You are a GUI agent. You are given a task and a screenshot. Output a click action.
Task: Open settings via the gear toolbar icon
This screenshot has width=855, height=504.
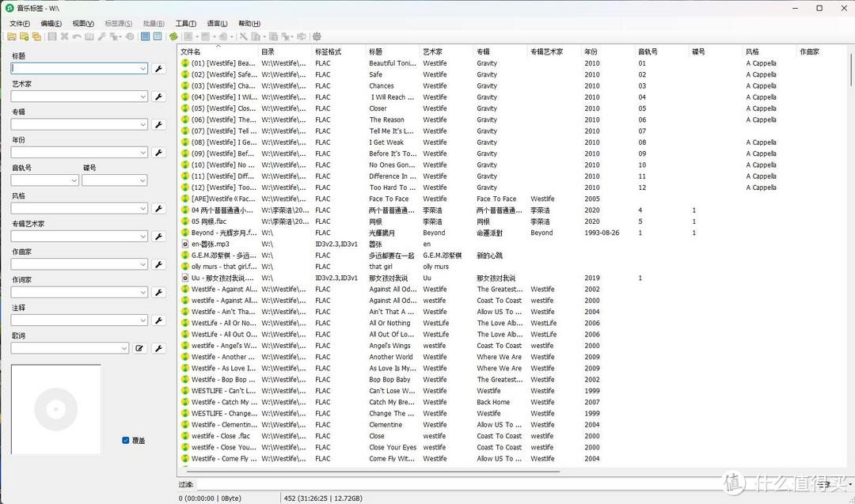click(317, 36)
